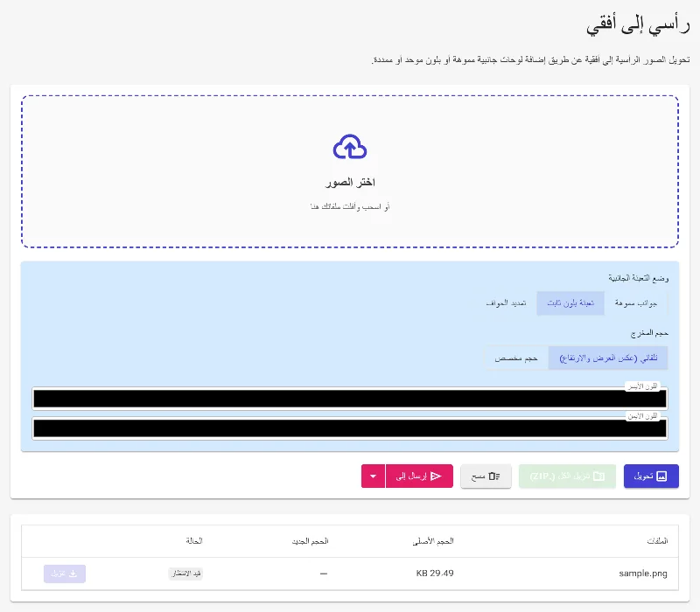Click the new size dash for sample.png
Viewport: 700px width, 612px height.
(324, 574)
